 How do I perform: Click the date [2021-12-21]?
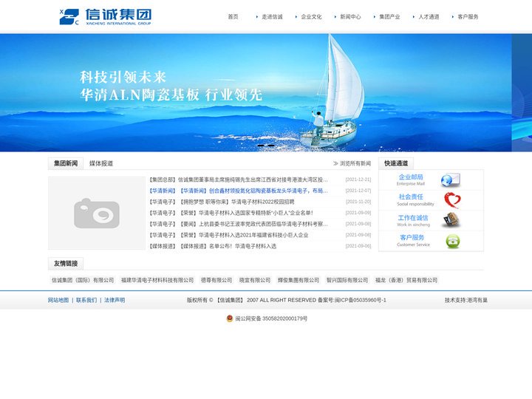tap(358, 180)
